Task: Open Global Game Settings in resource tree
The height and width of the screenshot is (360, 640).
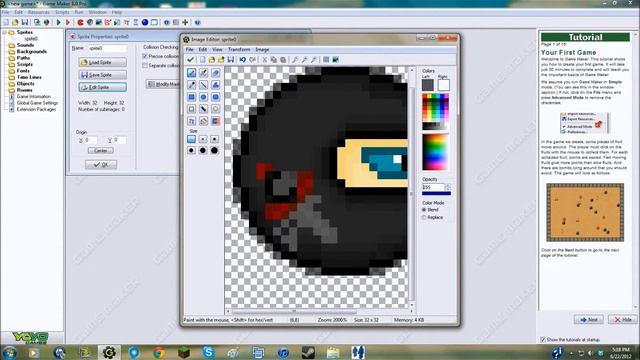Action: [x=37, y=103]
